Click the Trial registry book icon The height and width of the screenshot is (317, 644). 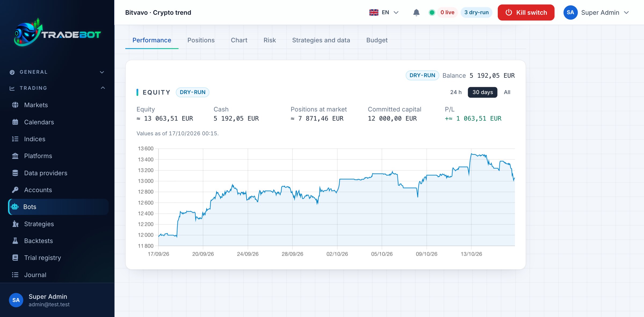pos(15,258)
